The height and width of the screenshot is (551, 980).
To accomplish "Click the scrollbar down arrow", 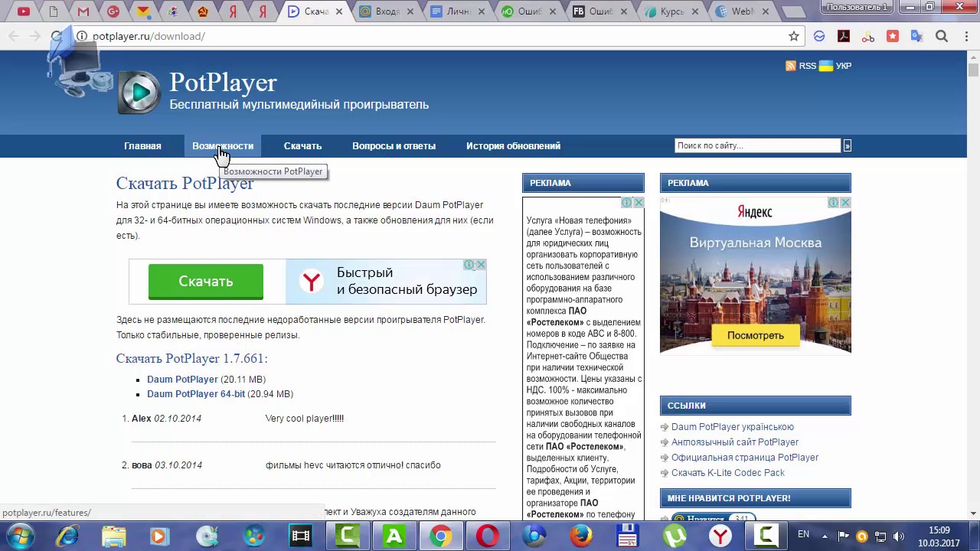I will 973,514.
